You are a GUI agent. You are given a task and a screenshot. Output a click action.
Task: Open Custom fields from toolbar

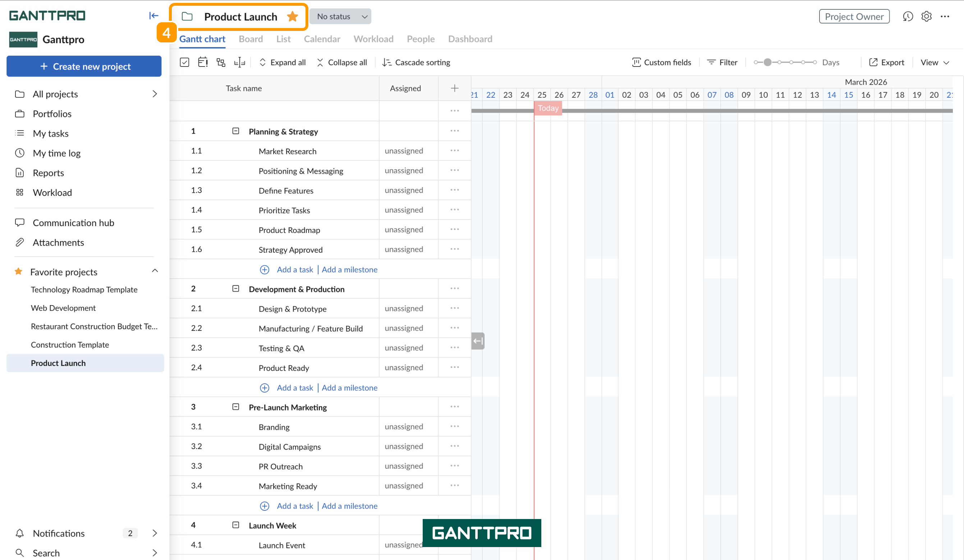click(661, 62)
